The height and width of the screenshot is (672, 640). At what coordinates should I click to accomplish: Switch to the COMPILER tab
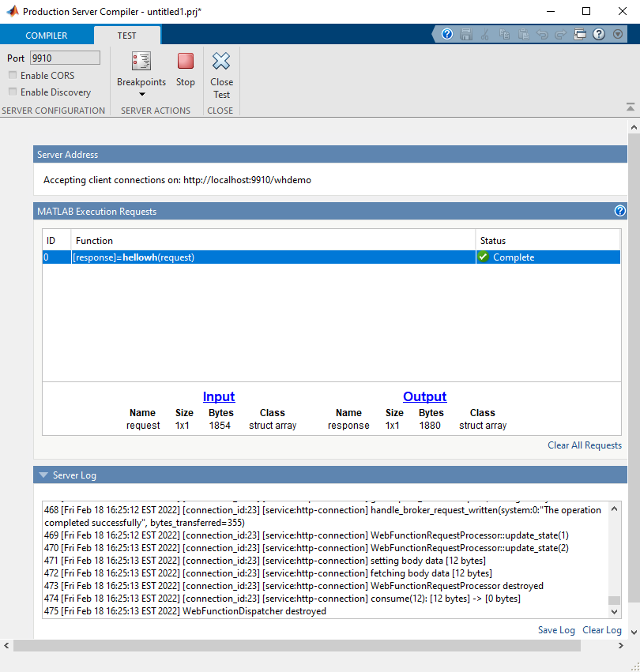point(47,35)
